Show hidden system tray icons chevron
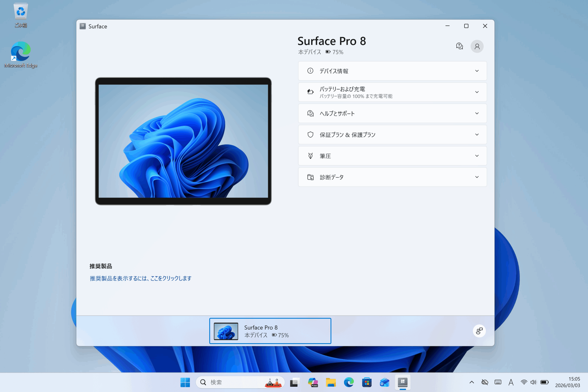The image size is (588, 392). coord(472,382)
